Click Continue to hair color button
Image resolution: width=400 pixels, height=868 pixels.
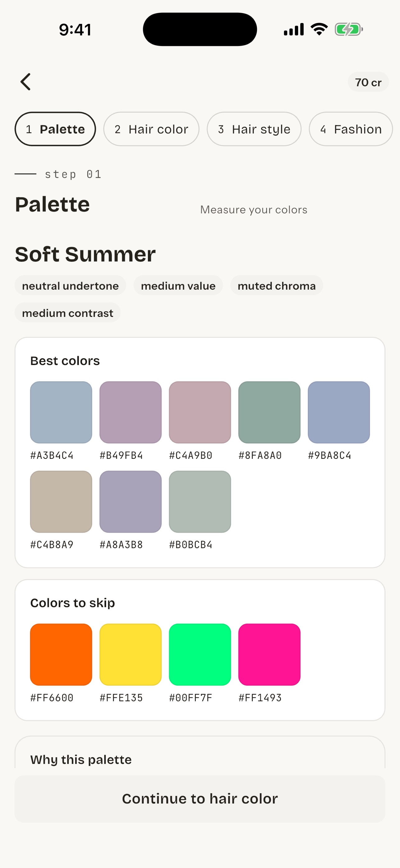(200, 799)
